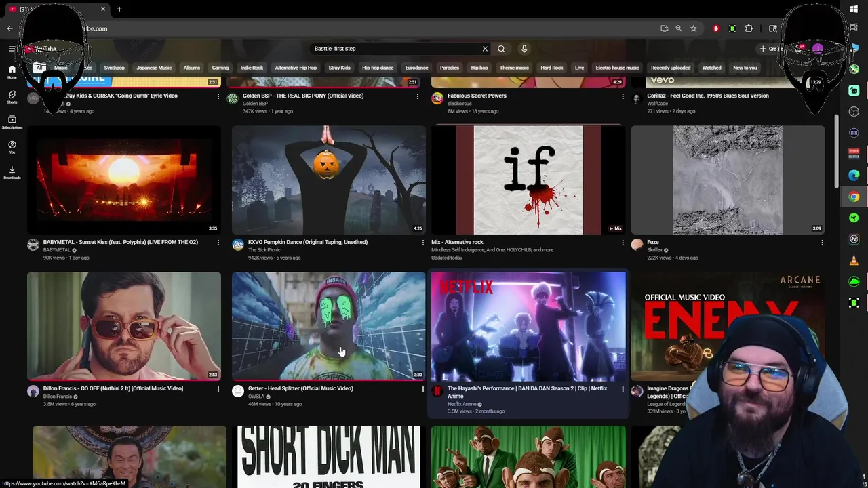Clear the search box with the X

coord(485,49)
